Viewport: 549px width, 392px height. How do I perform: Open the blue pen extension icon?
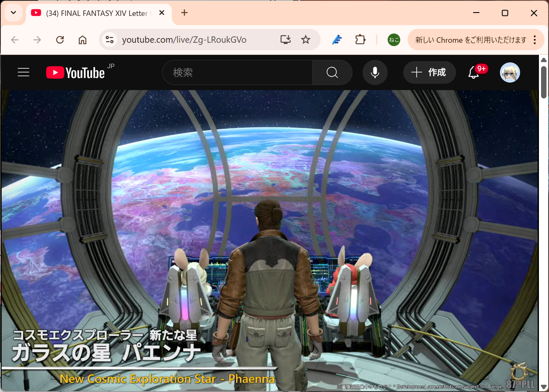(337, 40)
